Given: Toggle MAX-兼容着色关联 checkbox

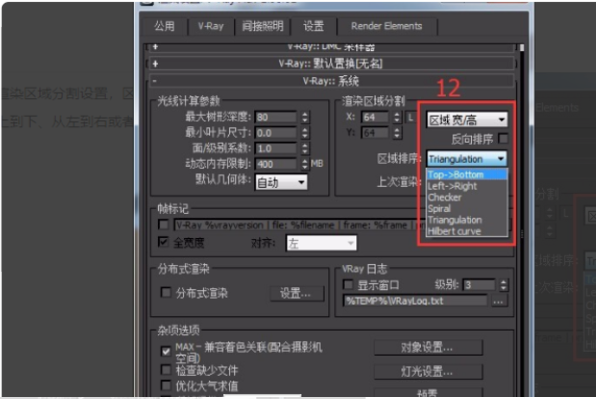Looking at the screenshot, I should click(x=166, y=351).
